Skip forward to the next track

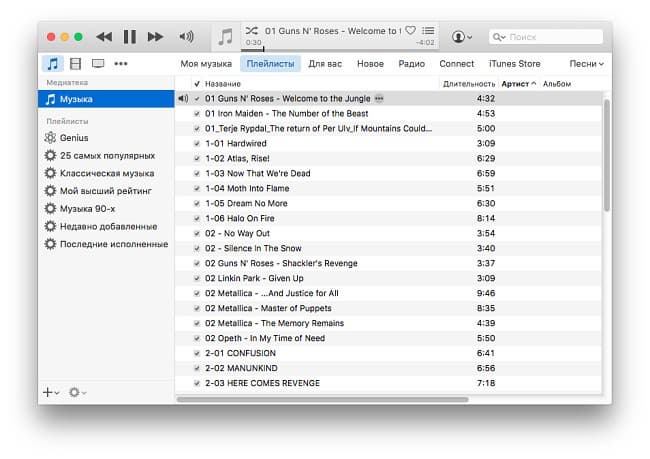coord(155,37)
